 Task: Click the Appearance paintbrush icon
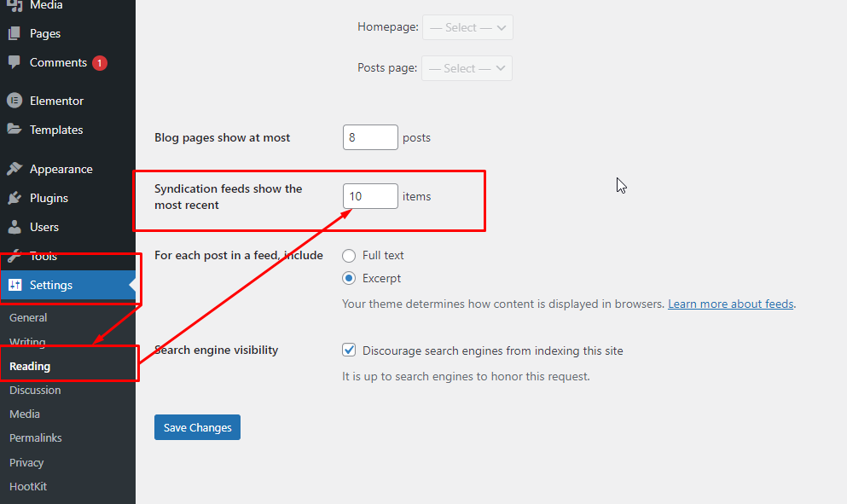[15, 169]
